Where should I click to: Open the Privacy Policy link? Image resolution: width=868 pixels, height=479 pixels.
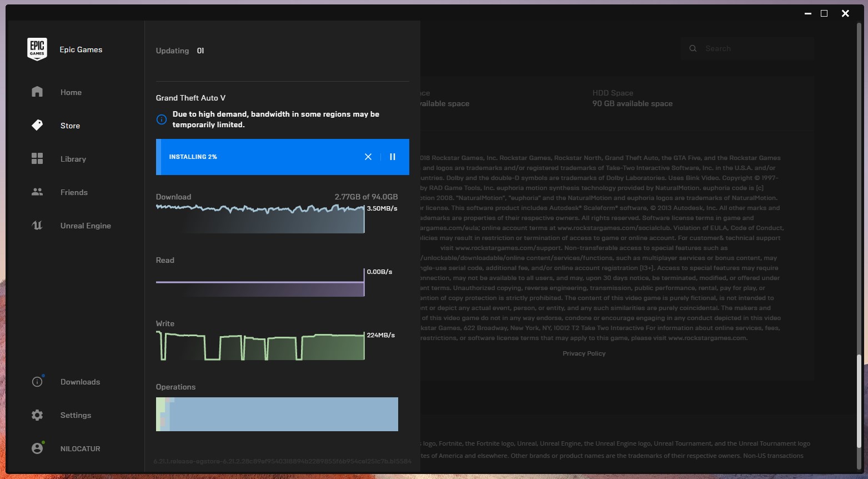point(584,353)
